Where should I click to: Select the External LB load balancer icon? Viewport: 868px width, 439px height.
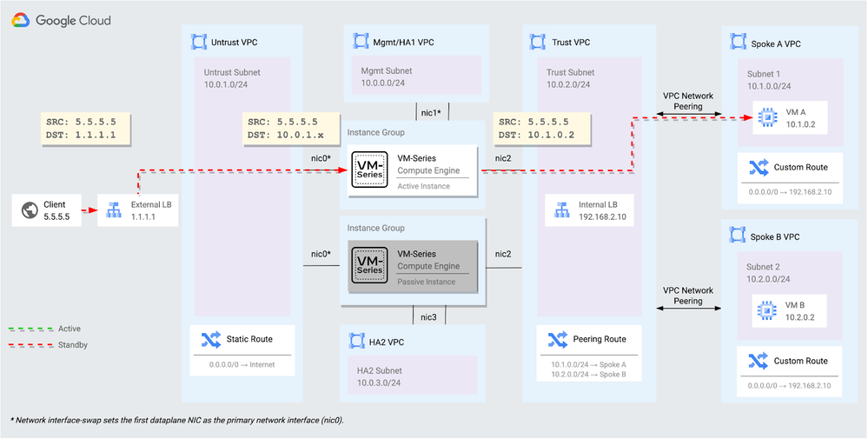tap(114, 210)
